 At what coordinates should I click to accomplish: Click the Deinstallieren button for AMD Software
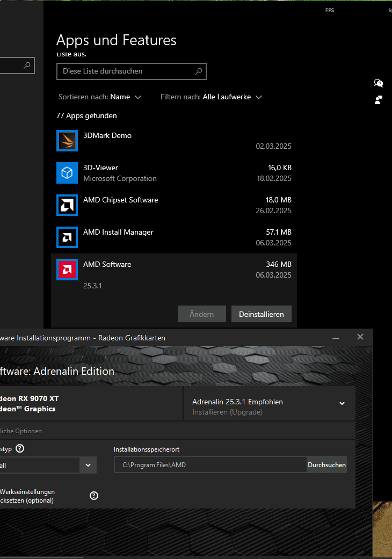point(261,314)
